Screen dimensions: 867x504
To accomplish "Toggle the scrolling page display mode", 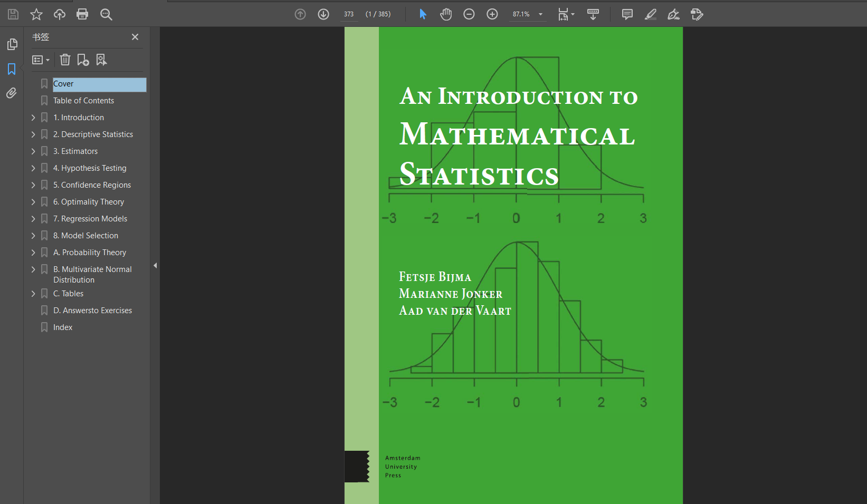I will pos(593,14).
